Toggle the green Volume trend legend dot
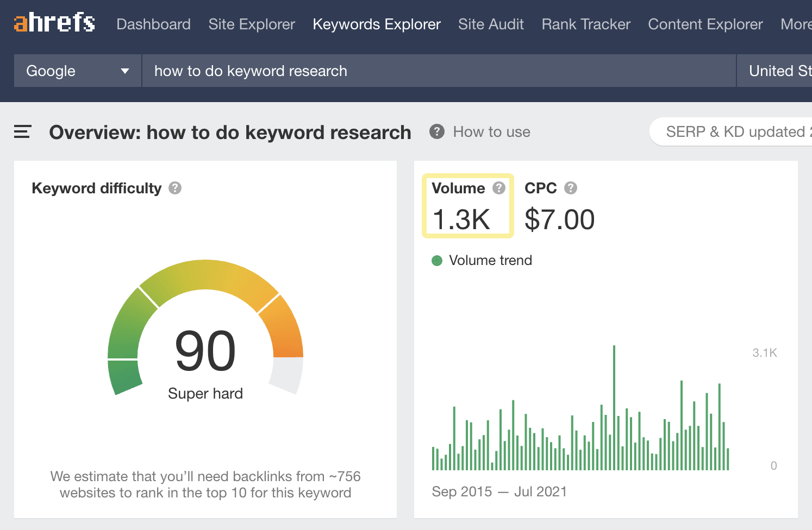 click(437, 261)
